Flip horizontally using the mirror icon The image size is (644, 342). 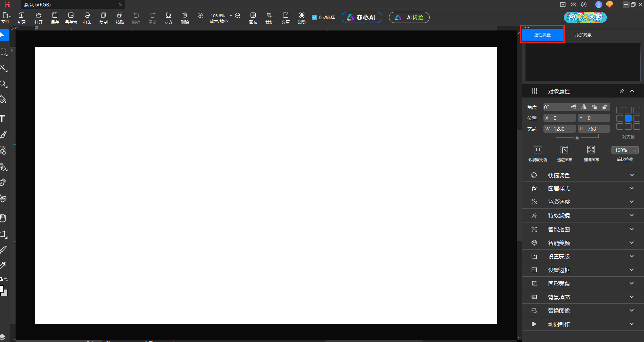(x=584, y=107)
